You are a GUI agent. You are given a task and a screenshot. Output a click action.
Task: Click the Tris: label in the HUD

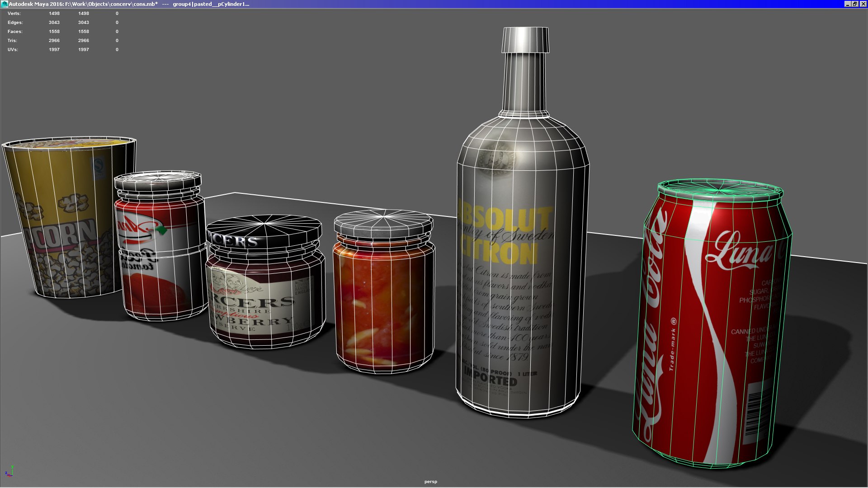coord(12,41)
